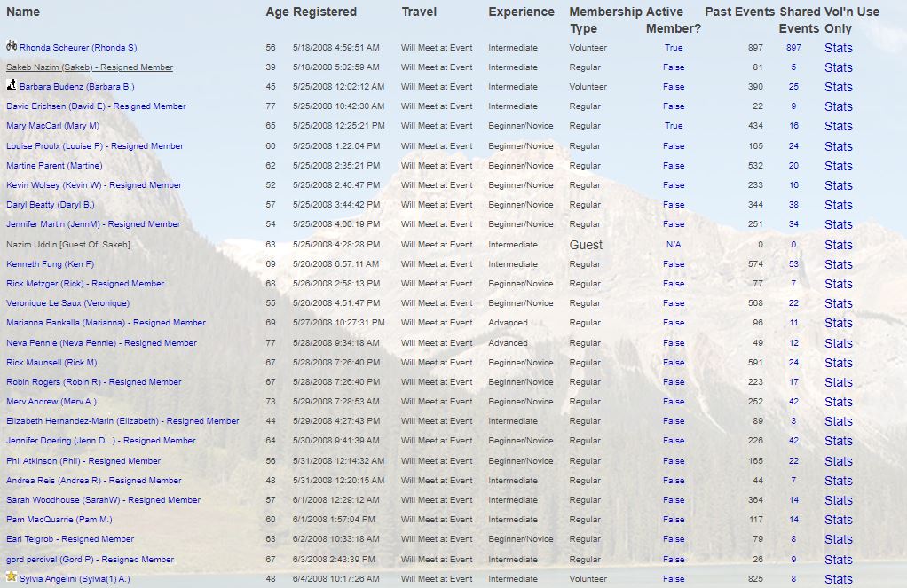907x588 pixels.
Task: Open Stats for Rhonda Scheurer
Action: (838, 48)
